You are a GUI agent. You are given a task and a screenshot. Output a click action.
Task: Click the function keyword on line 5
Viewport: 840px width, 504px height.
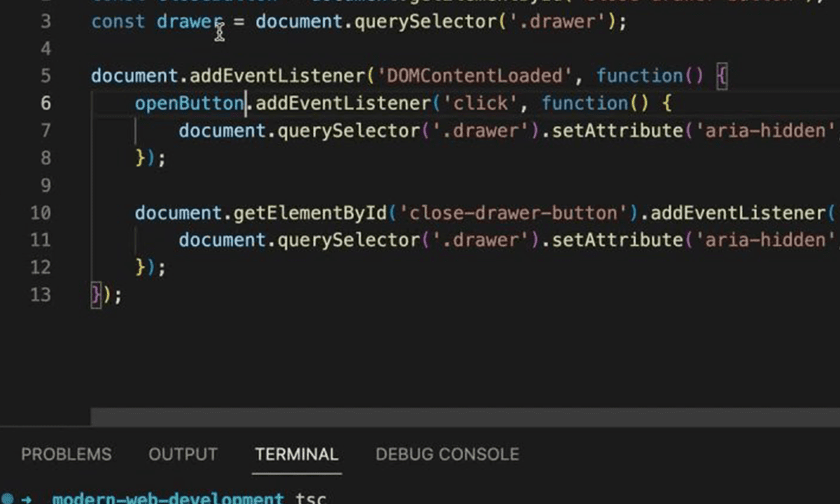(x=638, y=76)
